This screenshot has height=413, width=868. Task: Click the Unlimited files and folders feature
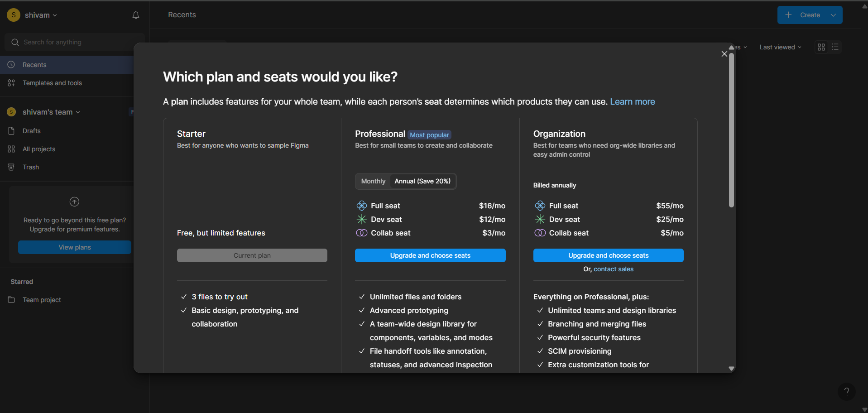(416, 297)
